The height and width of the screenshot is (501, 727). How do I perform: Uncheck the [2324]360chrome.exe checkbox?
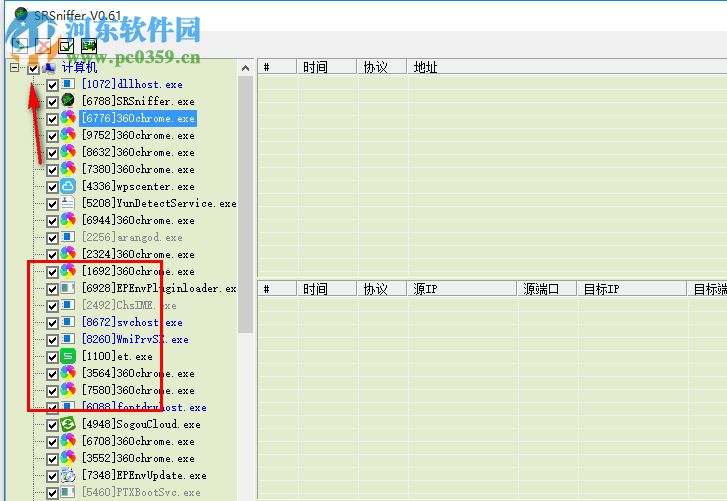pos(52,255)
